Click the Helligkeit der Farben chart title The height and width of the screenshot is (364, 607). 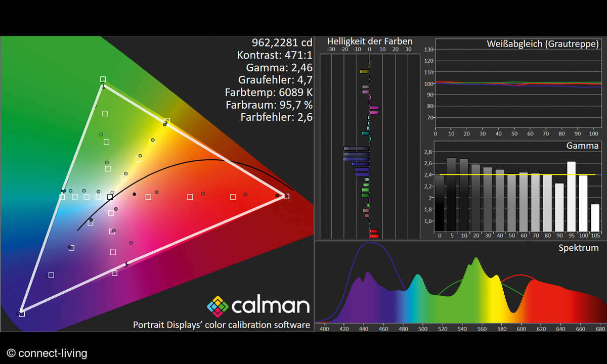(370, 41)
